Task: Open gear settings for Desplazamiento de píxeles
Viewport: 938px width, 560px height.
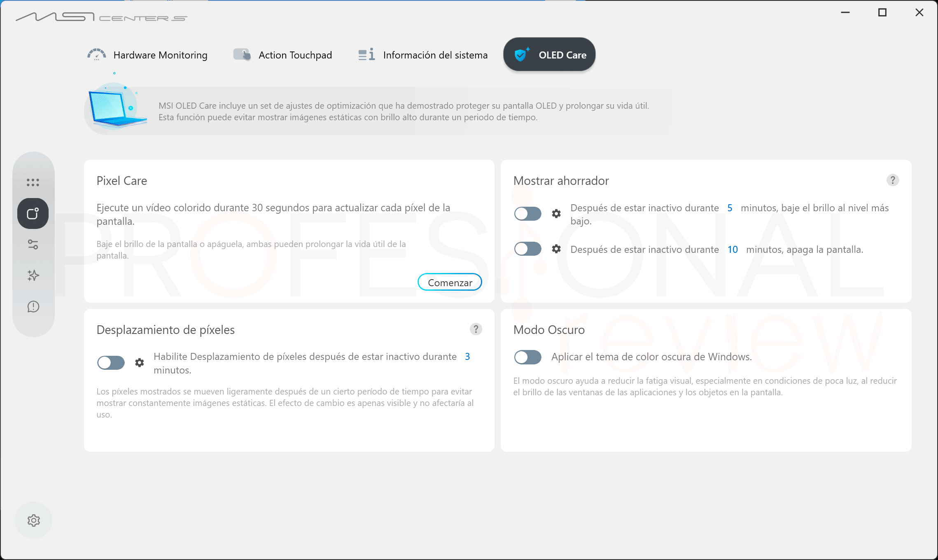Action: pyautogui.click(x=140, y=363)
